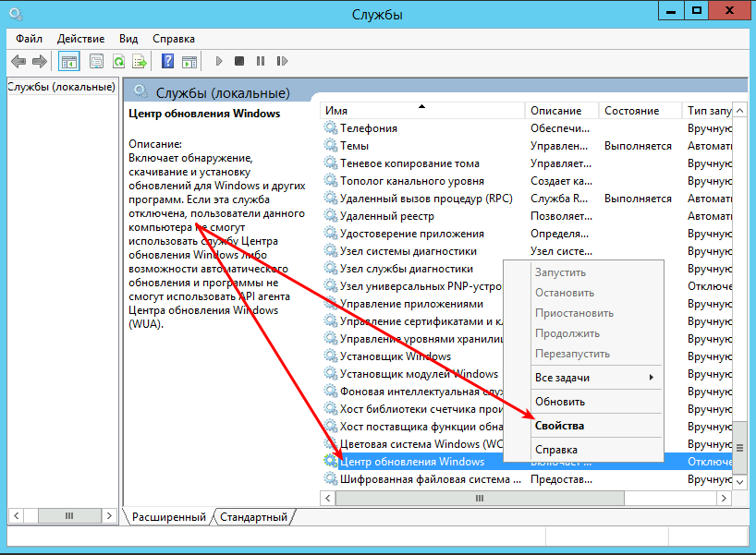Select the Хост поставщика функции обна service name
The image size is (756, 555).
point(421,427)
